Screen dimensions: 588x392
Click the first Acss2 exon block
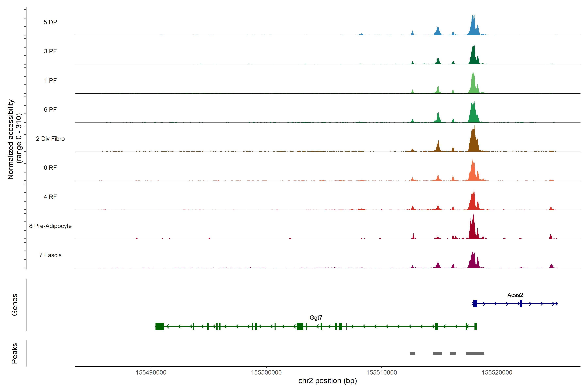(x=475, y=304)
